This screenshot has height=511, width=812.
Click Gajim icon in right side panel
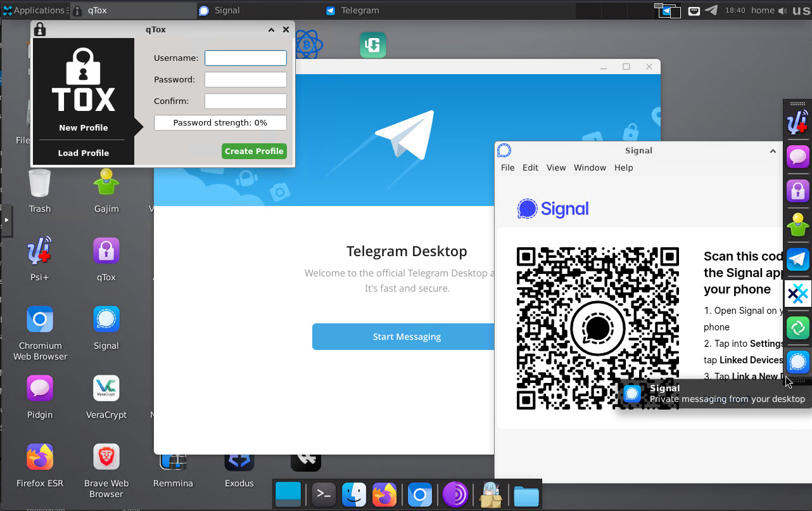[x=797, y=224]
